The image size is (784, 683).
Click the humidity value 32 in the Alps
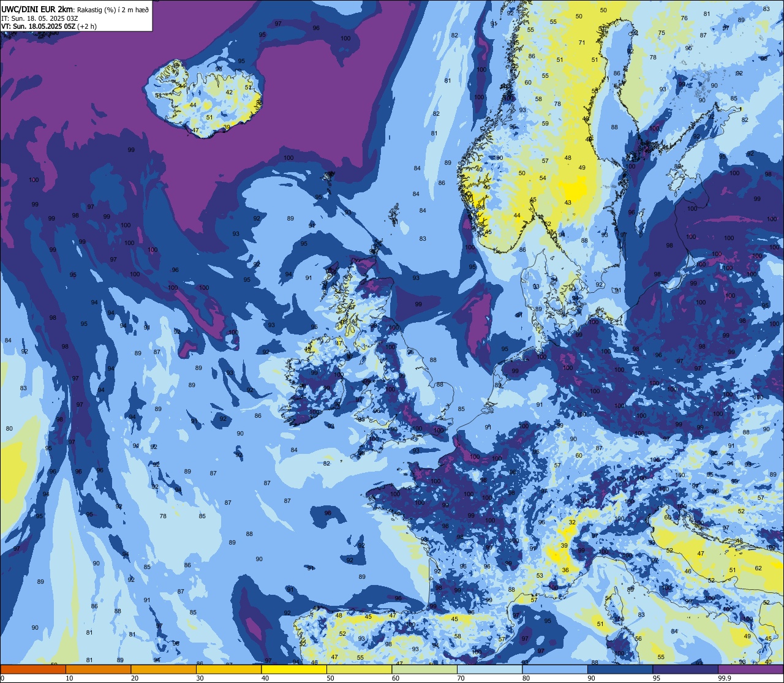tap(572, 523)
